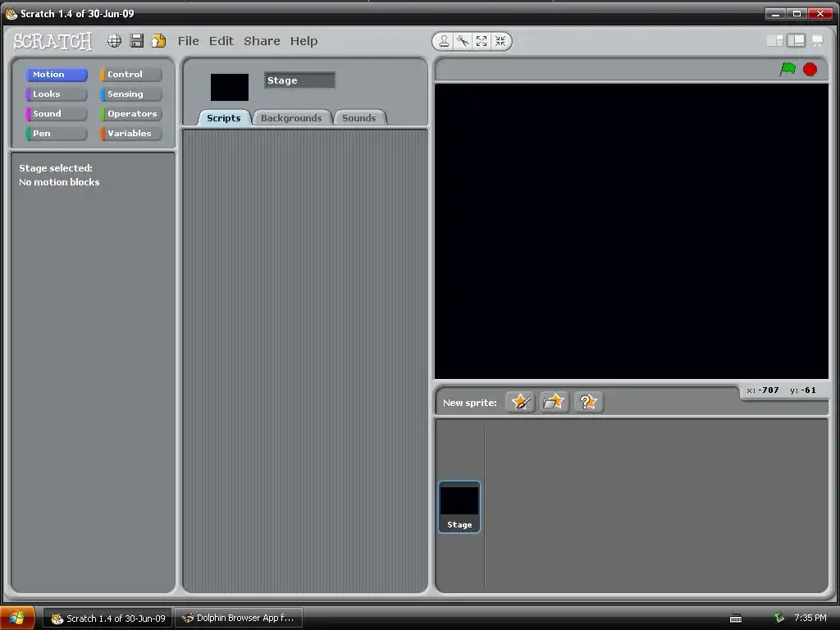Click the black stage preview thumbnail
This screenshot has height=630, width=840.
pos(230,87)
